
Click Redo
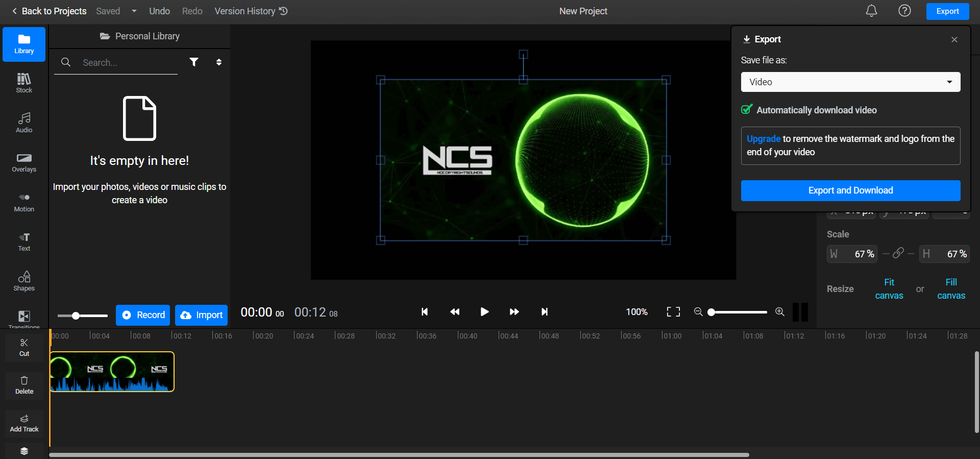(192, 11)
